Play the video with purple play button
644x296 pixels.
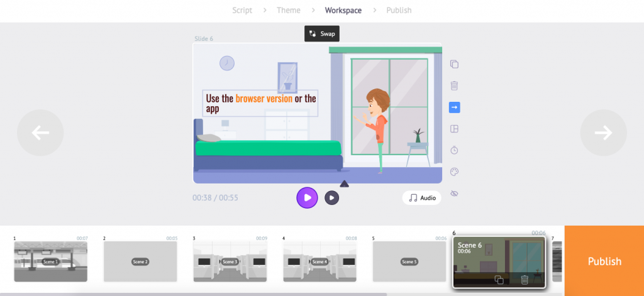pos(307,198)
